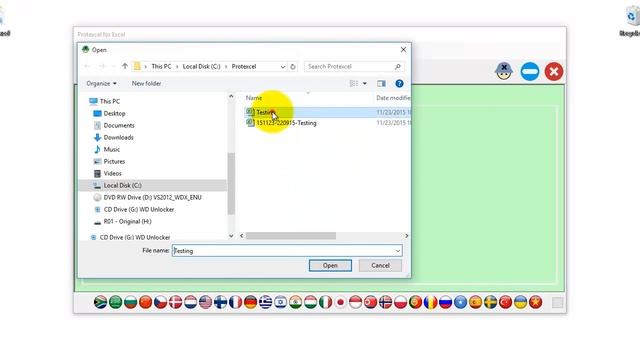Switch language using the Finland flag
The image size is (640, 360).
220,302
